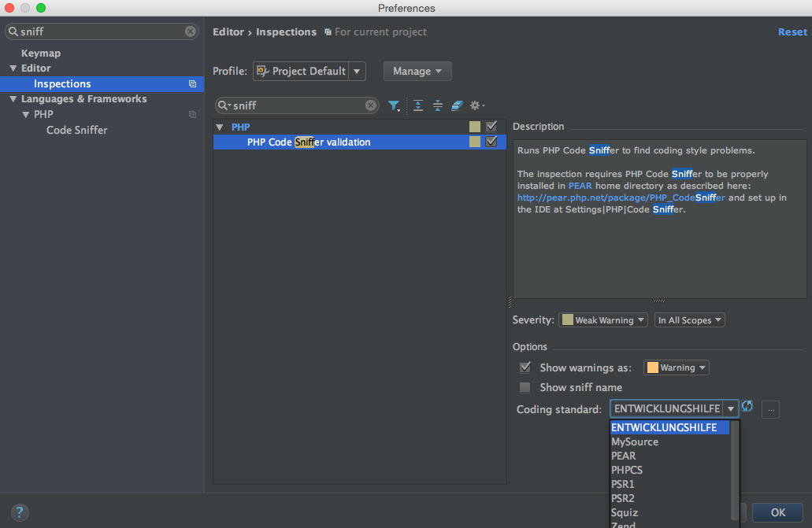Collapse all inspection groups using toolbar icon

437,105
